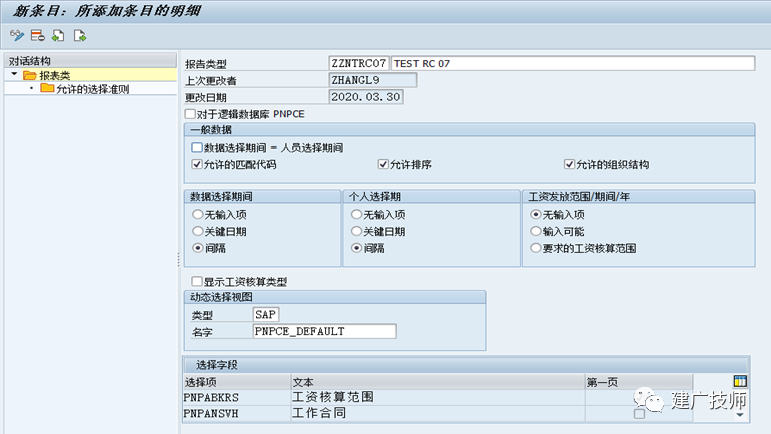The height and width of the screenshot is (434, 771).
Task: Select 无输入项 under 工资发放范围
Action: pyautogui.click(x=535, y=214)
